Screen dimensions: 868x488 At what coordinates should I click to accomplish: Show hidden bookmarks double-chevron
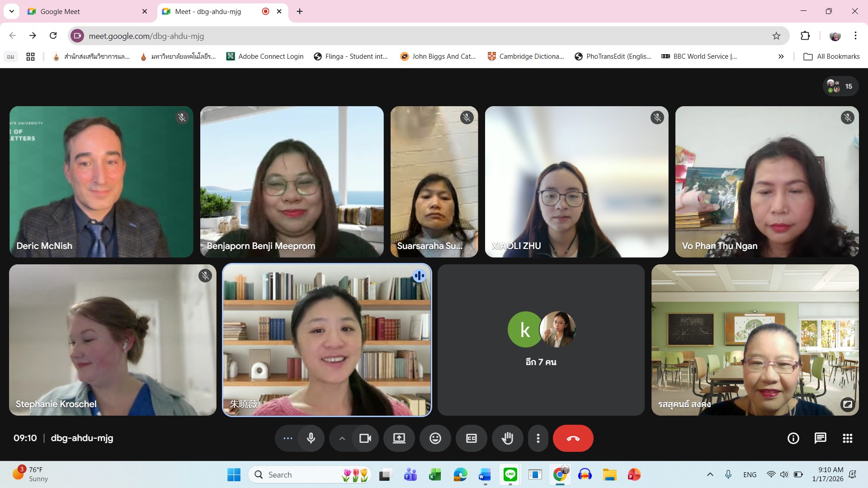tap(781, 56)
